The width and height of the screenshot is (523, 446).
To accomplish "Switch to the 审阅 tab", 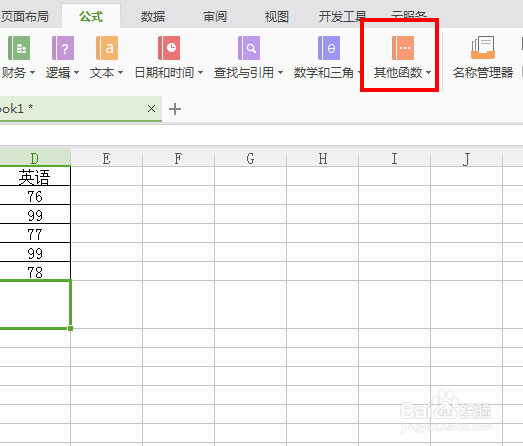I will tap(215, 16).
